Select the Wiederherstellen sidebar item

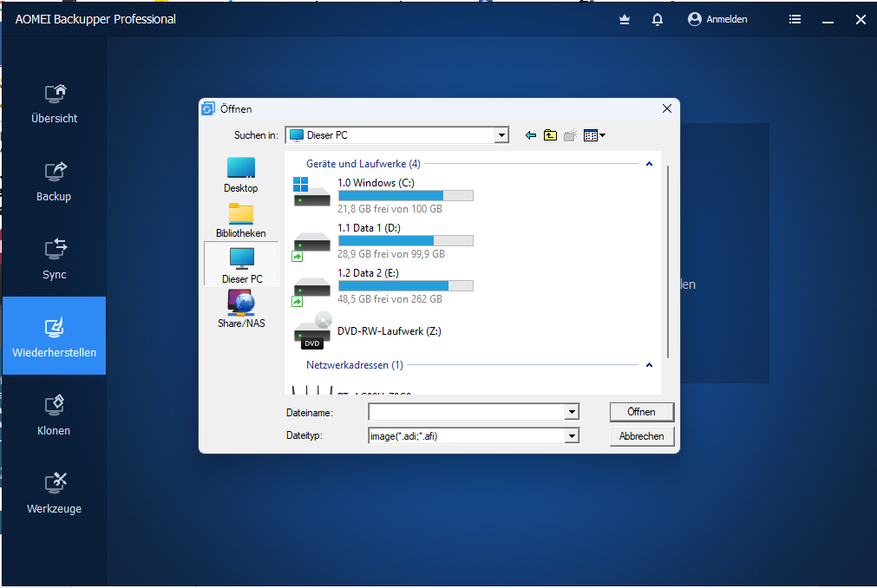point(55,336)
